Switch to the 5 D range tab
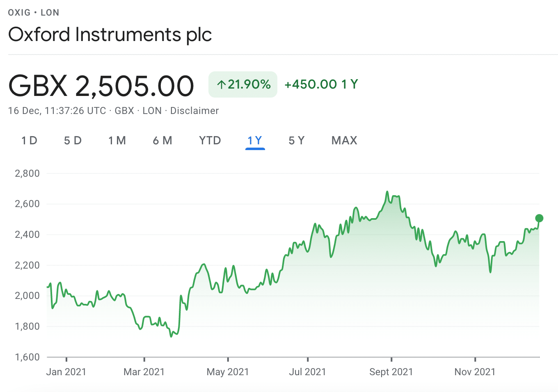 click(x=73, y=141)
